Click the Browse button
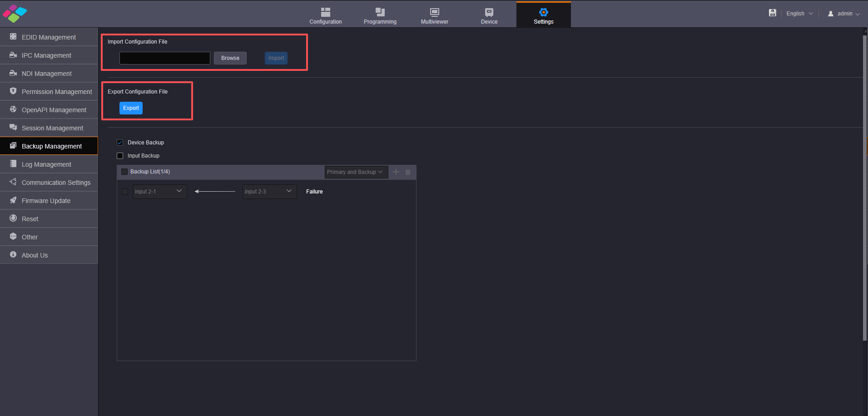The height and width of the screenshot is (416, 868). [x=230, y=58]
